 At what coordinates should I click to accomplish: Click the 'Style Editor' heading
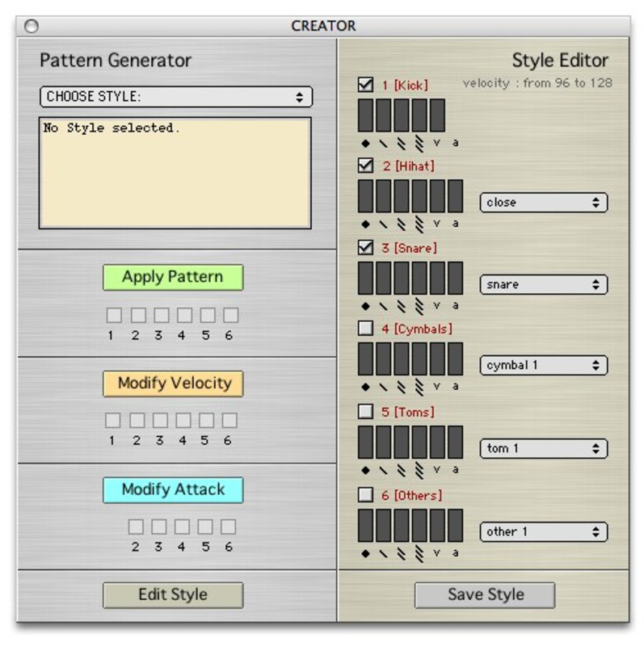tap(560, 61)
